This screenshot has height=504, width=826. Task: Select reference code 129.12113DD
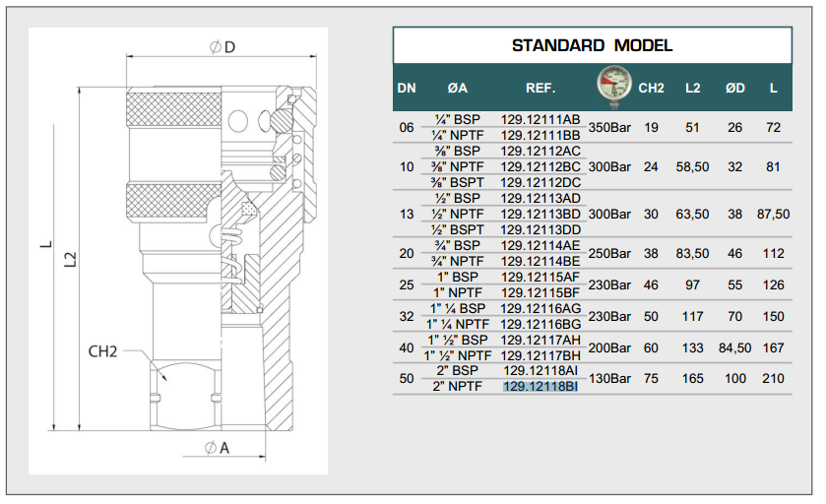coord(540,229)
